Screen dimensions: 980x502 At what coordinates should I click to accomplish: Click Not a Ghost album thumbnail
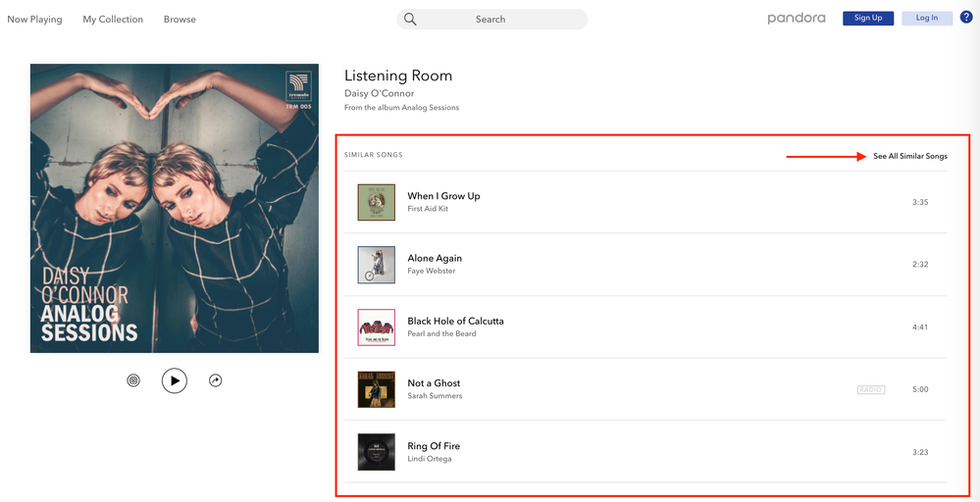[377, 389]
